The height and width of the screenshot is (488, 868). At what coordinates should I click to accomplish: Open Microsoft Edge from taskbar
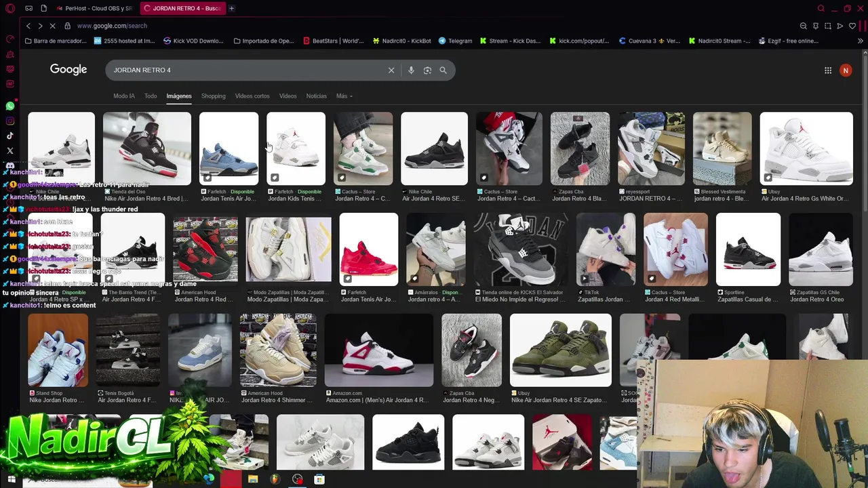209,479
